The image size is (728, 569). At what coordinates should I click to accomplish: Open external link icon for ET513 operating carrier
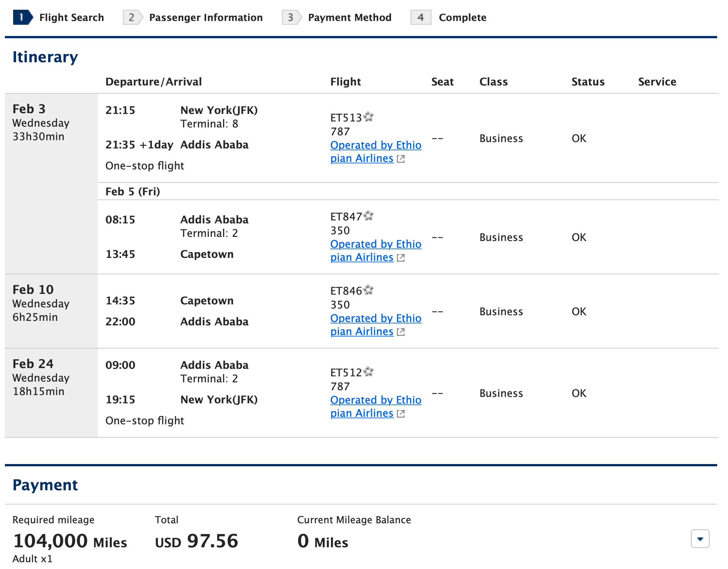pos(401,159)
